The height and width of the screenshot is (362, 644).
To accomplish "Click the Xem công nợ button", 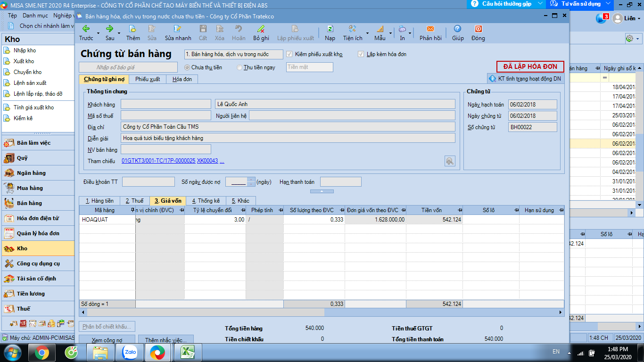I will (107, 340).
